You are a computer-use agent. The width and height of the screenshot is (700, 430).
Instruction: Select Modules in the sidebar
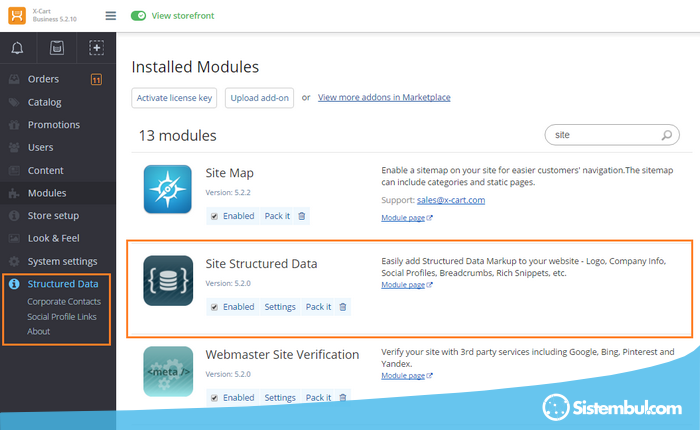pos(47,193)
